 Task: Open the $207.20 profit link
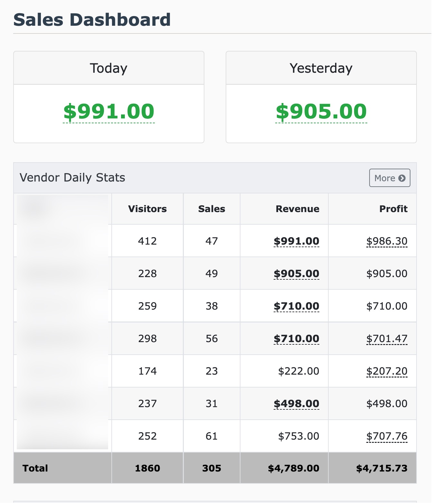(387, 371)
